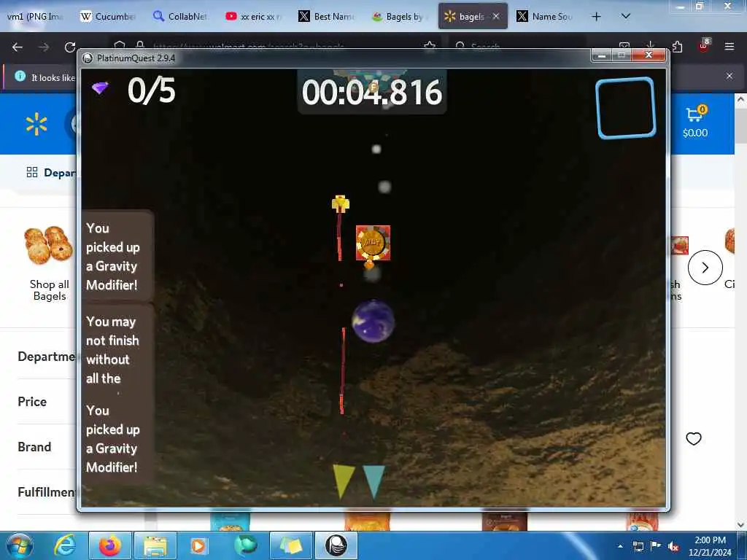Click the muted volume tray icon
Image resolution: width=747 pixels, height=560 pixels.
click(x=673, y=546)
